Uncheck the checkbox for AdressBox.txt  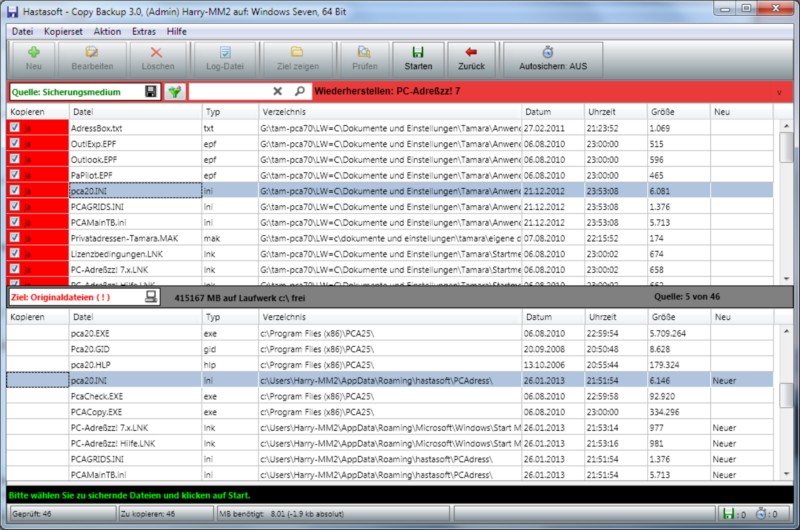[x=14, y=129]
